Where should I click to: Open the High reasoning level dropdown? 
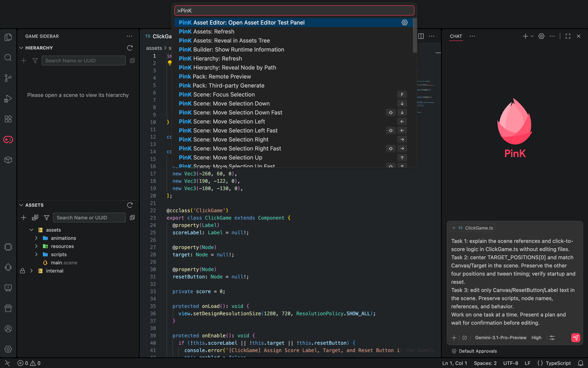(536, 338)
